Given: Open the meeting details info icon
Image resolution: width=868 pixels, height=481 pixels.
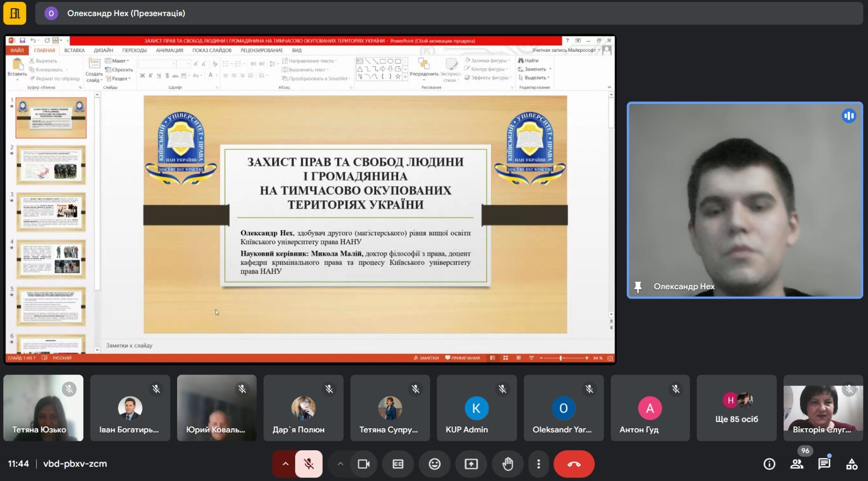Looking at the screenshot, I should click(769, 464).
